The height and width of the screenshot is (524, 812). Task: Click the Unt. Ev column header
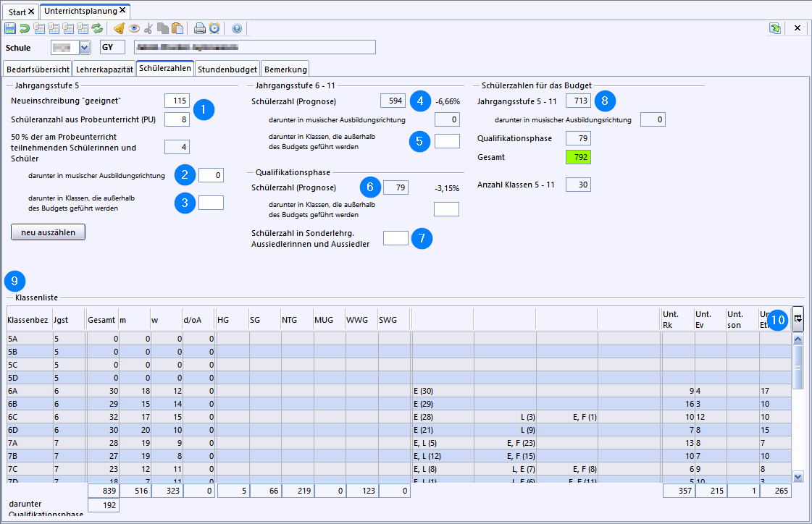tap(711, 320)
